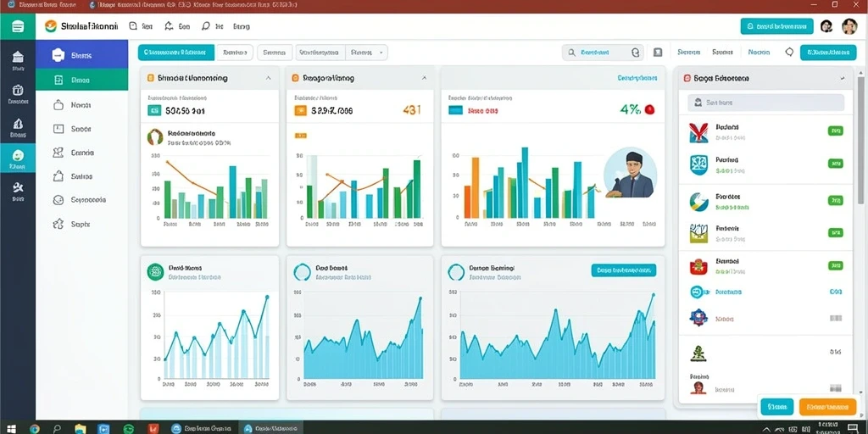Open the gift box icon in dark sidebar
Screen dimensions: 868x434
(18, 90)
